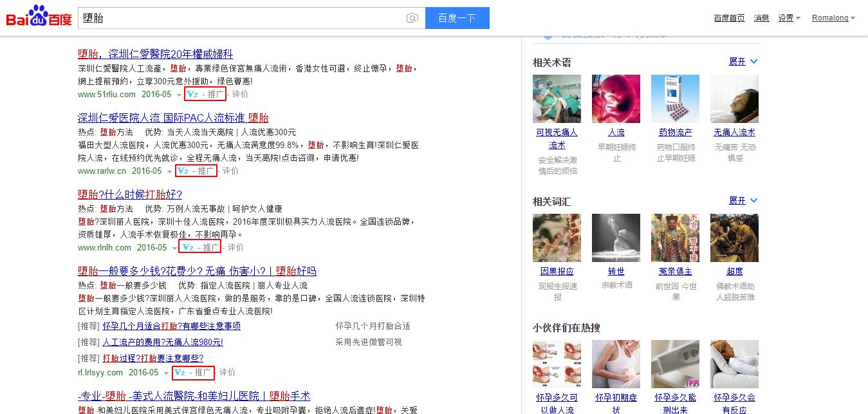Screen dimensions: 868x414
Task: Click the 因果报应 text link
Action: coord(557,272)
